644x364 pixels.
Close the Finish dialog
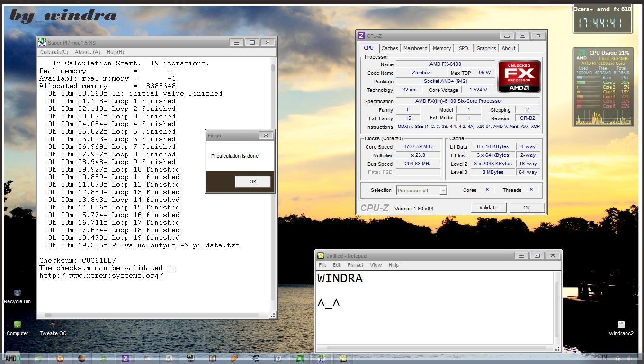point(266,135)
